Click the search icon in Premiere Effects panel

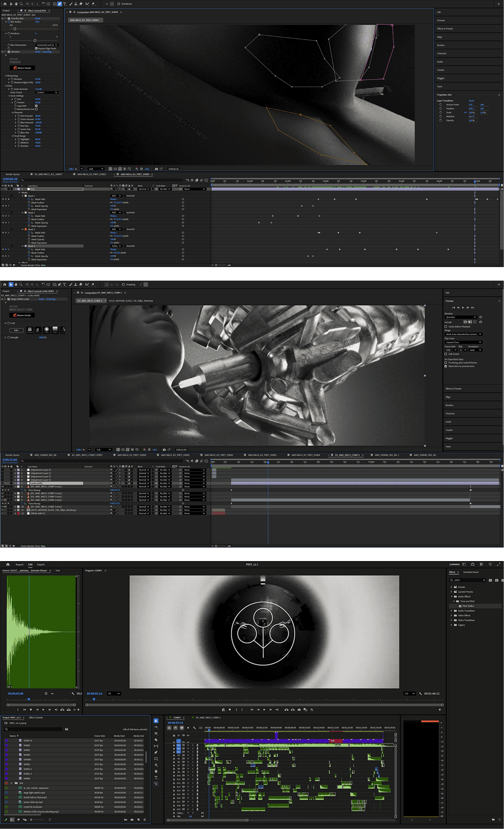pos(452,580)
